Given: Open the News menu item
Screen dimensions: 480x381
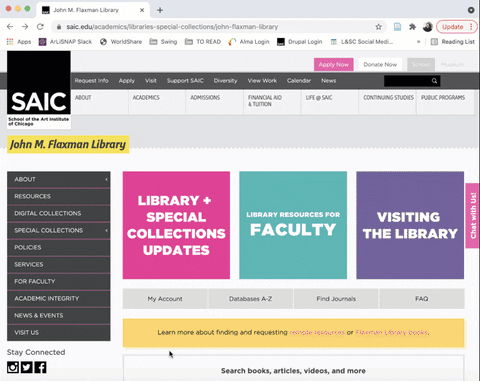Looking at the screenshot, I should [x=329, y=81].
